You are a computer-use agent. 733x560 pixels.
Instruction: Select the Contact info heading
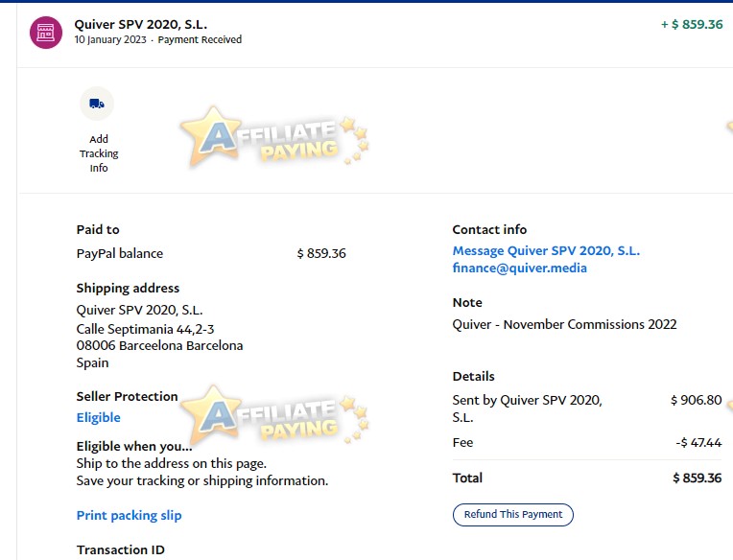click(x=489, y=230)
